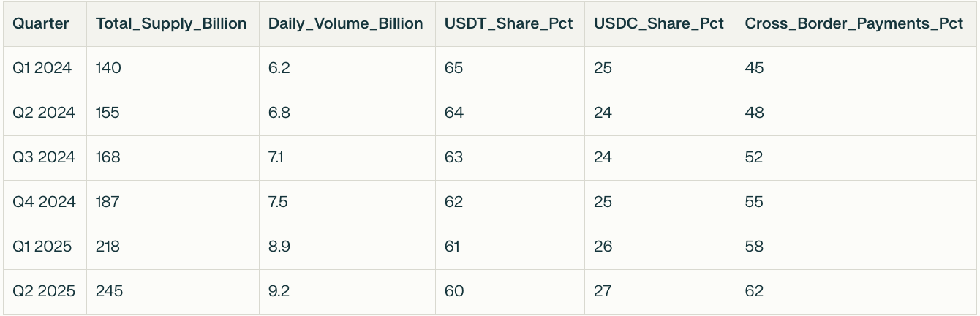
Task: Click the Q2 2025 row label
Action: (x=44, y=291)
